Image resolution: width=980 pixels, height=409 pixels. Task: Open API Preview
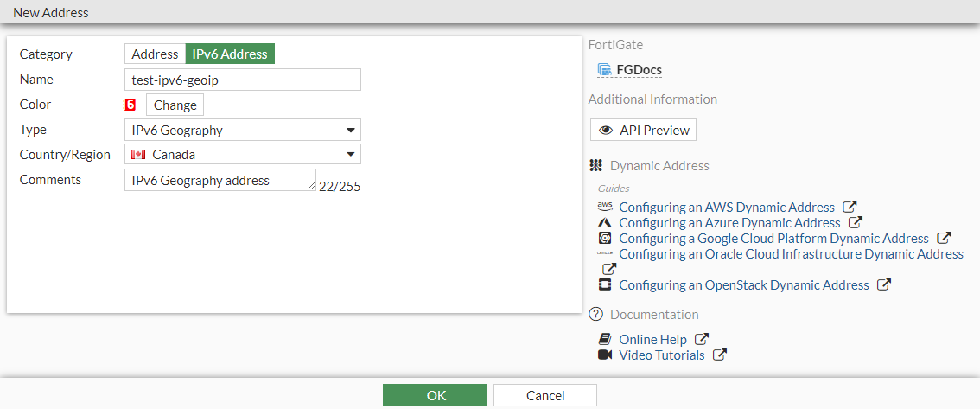tap(643, 130)
